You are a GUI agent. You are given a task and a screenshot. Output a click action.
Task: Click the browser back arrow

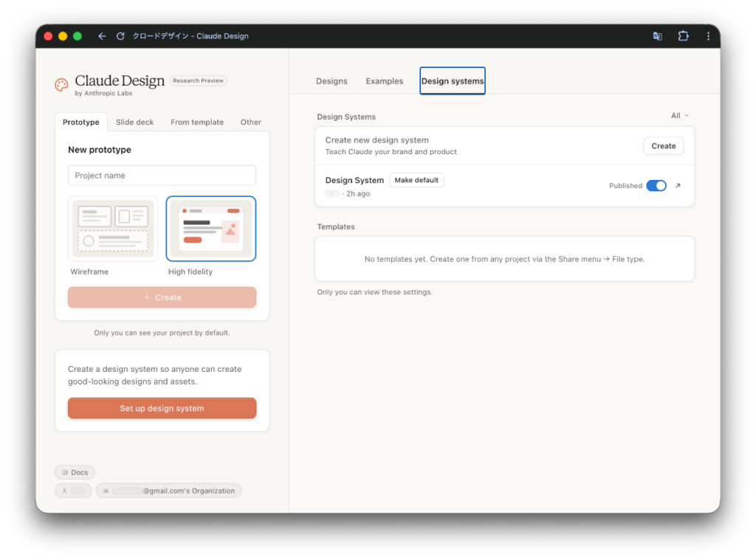pyautogui.click(x=102, y=36)
